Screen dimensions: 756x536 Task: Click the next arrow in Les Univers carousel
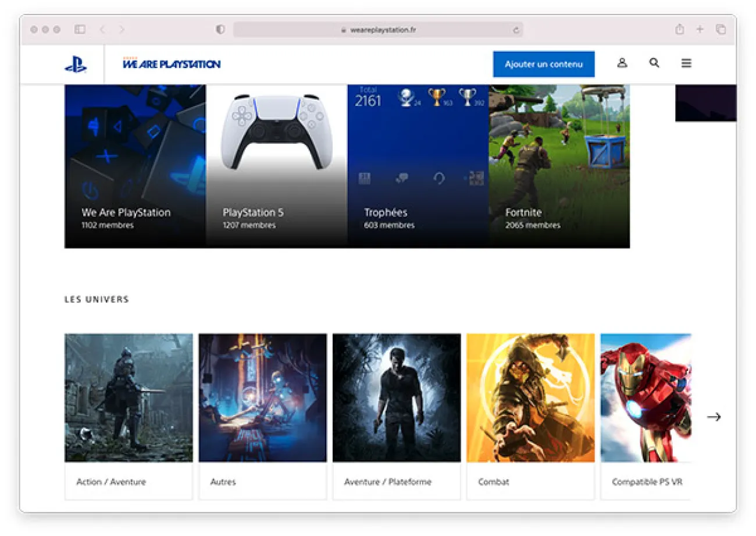714,417
